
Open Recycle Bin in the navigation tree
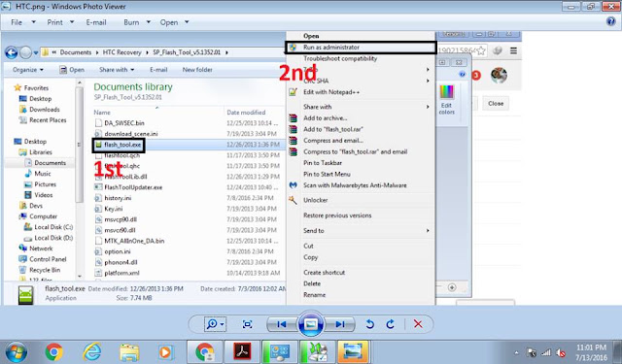pos(45,270)
